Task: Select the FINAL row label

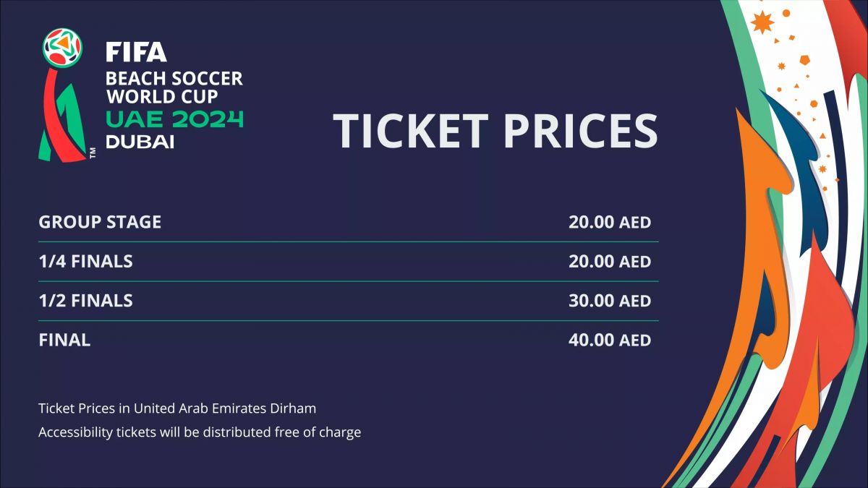Action: [64, 340]
